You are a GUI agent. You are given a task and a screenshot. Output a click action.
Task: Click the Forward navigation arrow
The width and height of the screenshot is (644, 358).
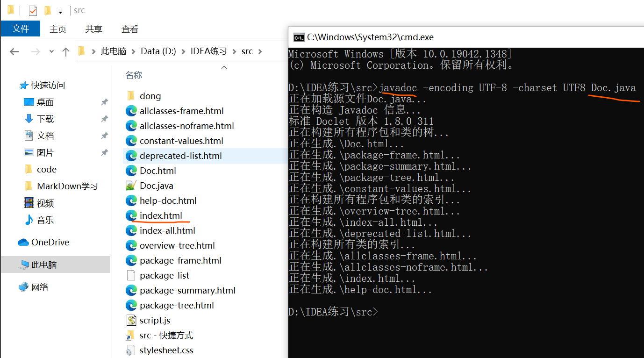coord(36,51)
